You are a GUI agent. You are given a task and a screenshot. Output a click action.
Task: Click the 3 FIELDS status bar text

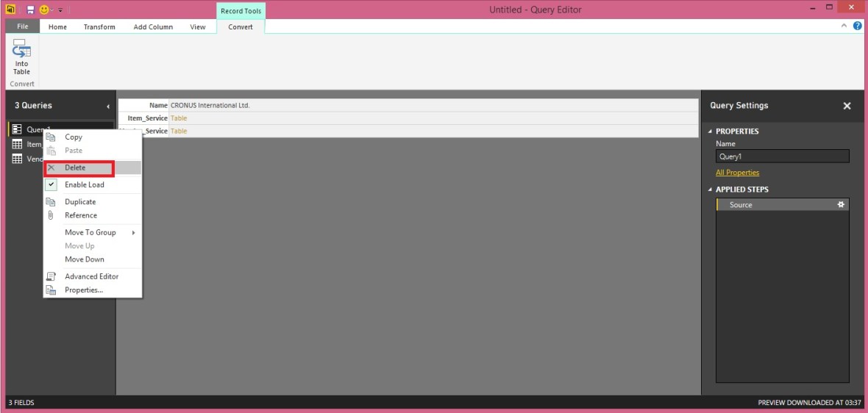21,403
